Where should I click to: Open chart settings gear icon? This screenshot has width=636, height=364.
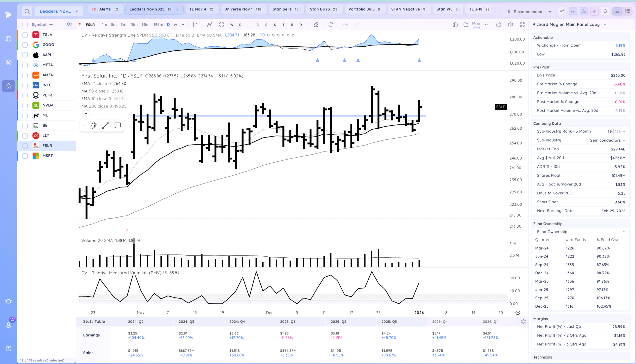(511, 25)
